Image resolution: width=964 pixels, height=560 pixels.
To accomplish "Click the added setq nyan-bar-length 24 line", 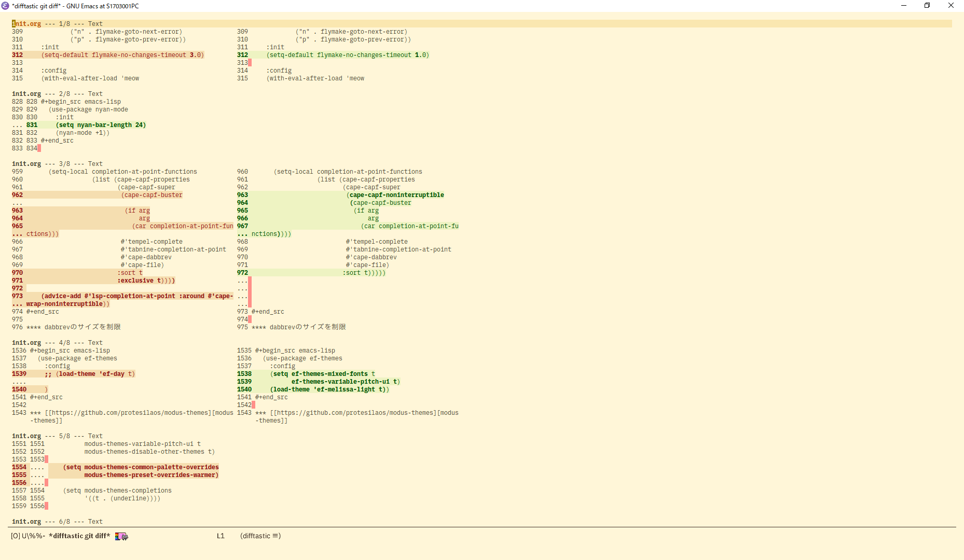I will 100,124.
